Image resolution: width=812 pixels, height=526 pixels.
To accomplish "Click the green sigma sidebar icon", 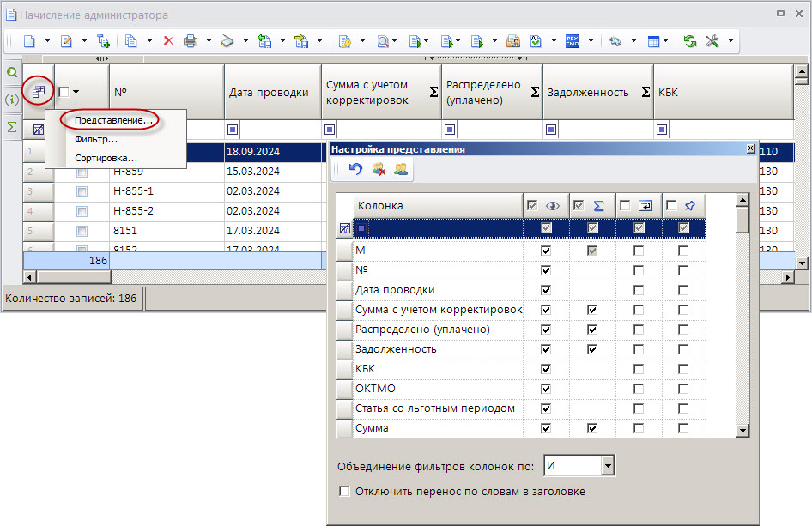I will pyautogui.click(x=11, y=126).
